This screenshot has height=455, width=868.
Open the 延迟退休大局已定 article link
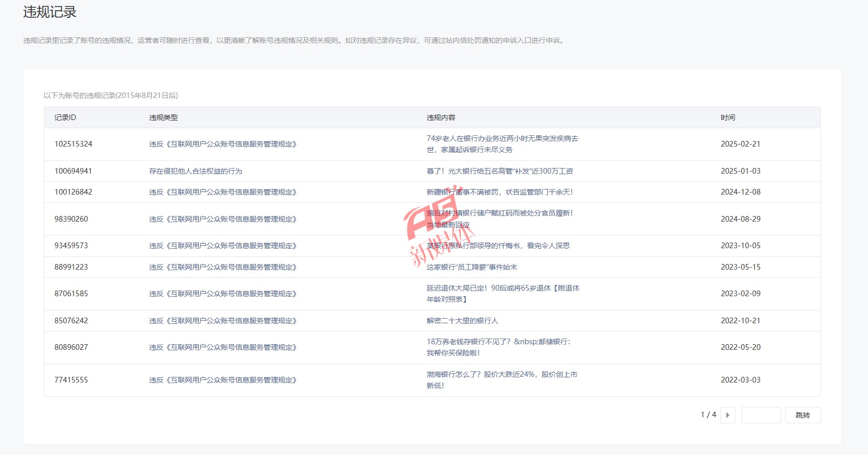(x=502, y=294)
